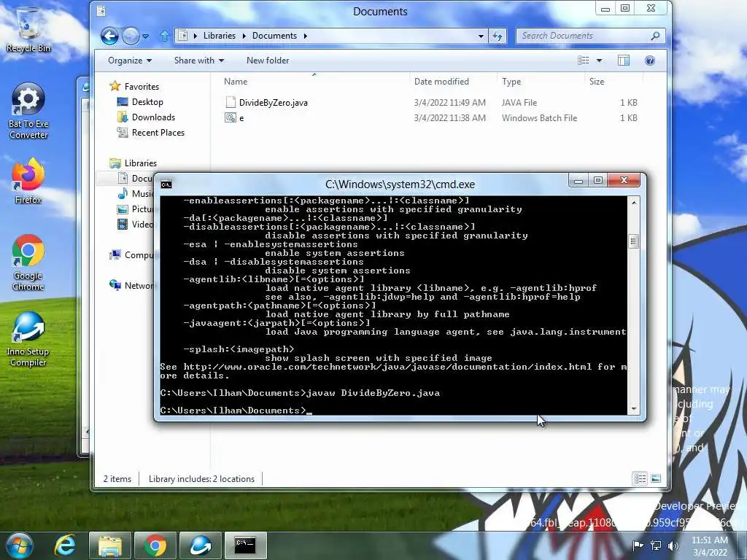This screenshot has width=747, height=560.
Task: Click New folder button
Action: pos(268,61)
